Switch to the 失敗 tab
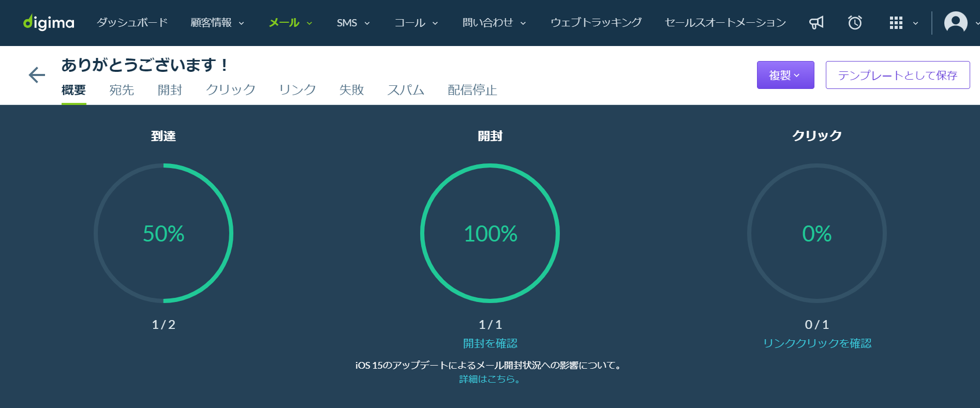Image resolution: width=980 pixels, height=408 pixels. pos(352,90)
